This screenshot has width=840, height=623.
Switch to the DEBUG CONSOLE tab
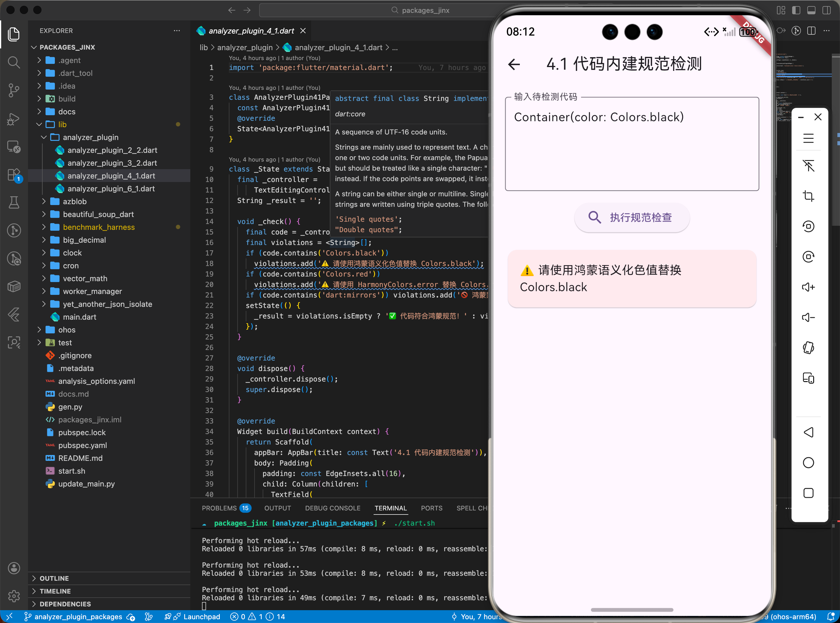(332, 508)
